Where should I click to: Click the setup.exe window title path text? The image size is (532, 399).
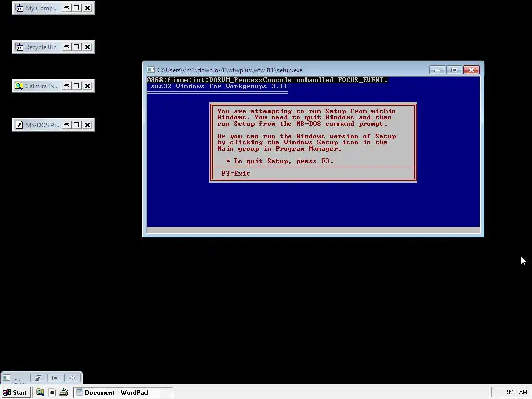[x=230, y=70]
